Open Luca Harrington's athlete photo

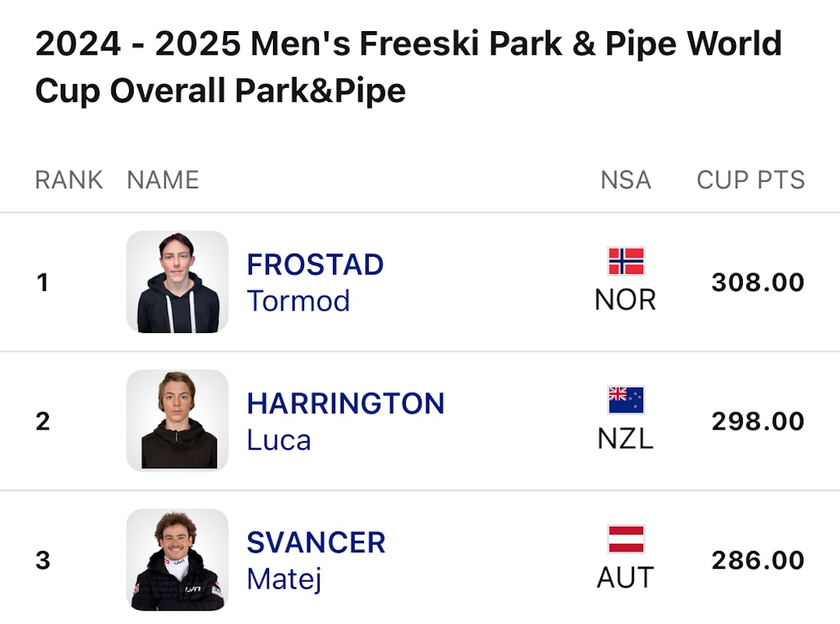tap(177, 420)
